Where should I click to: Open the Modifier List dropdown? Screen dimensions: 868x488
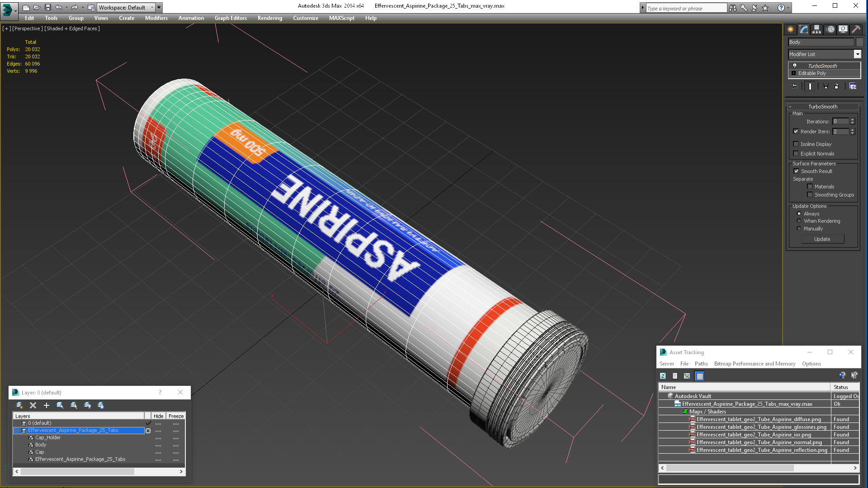[x=857, y=54]
